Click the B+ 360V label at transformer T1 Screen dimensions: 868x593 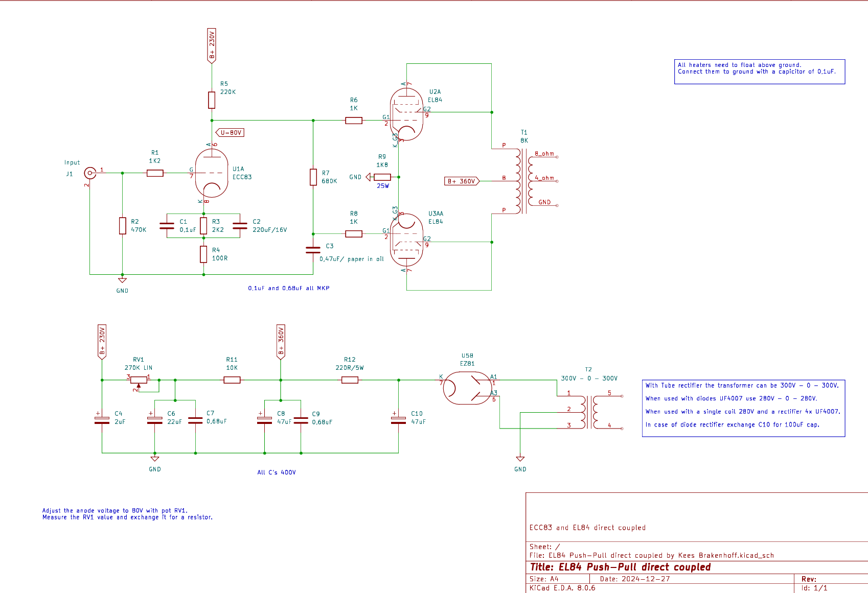pyautogui.click(x=462, y=181)
